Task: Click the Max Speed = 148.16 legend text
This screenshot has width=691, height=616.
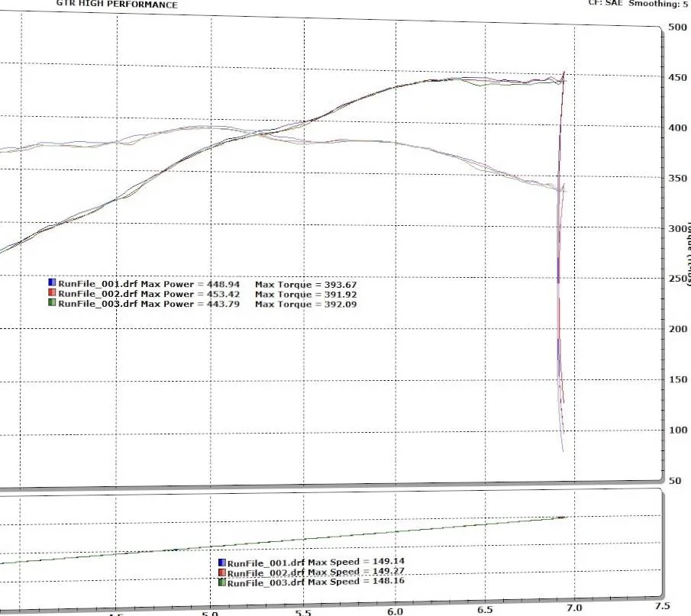Action: (x=356, y=581)
